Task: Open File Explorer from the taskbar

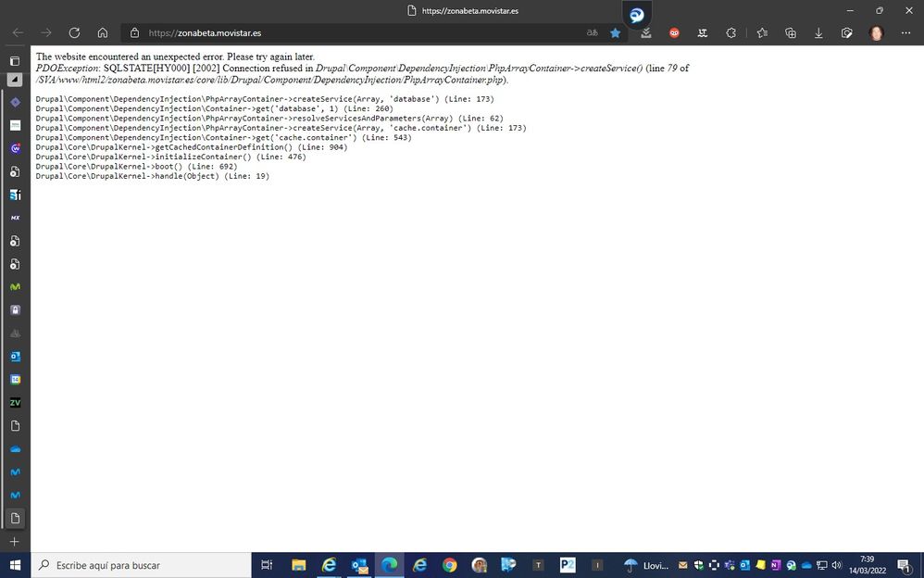Action: [x=298, y=565]
